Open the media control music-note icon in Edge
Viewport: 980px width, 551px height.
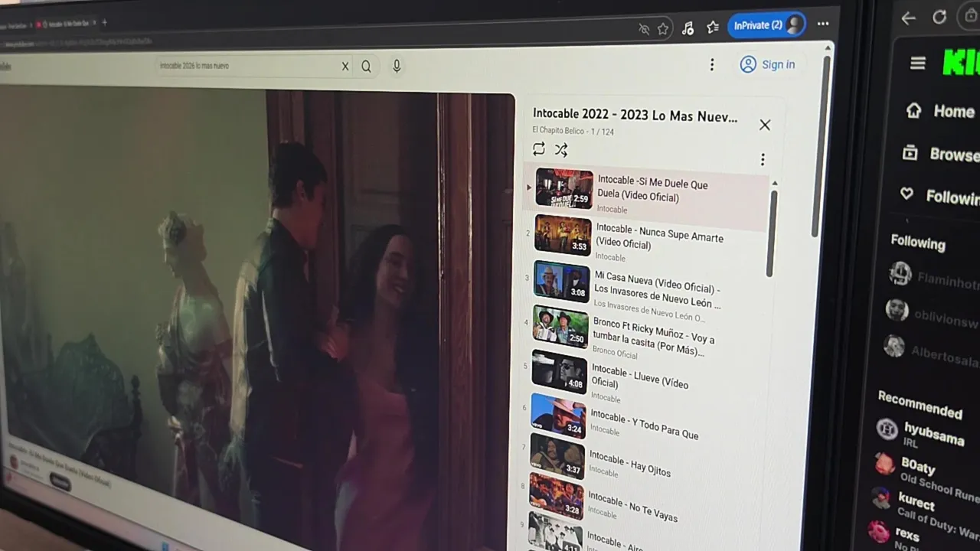pyautogui.click(x=688, y=28)
